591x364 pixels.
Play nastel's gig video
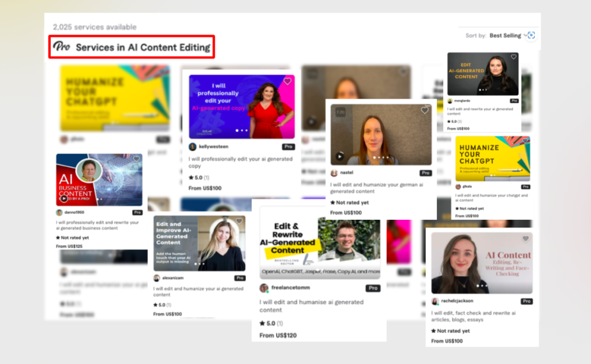tap(339, 156)
